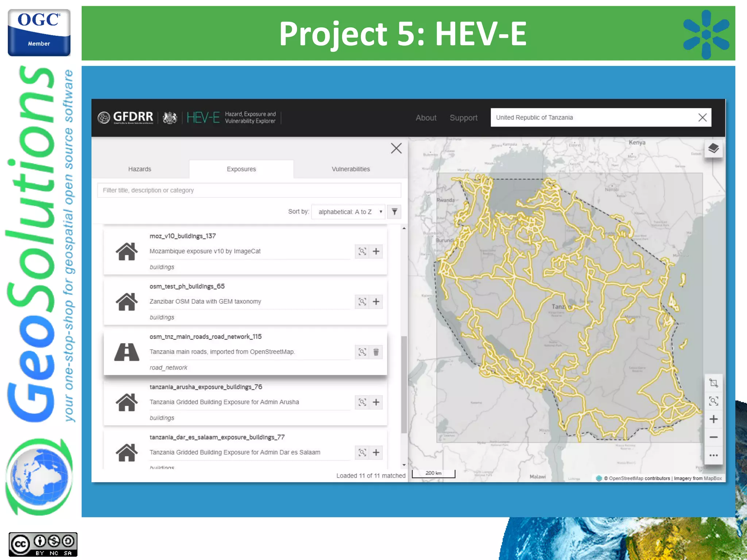
Task: Close the data catalog panel
Action: coord(396,148)
